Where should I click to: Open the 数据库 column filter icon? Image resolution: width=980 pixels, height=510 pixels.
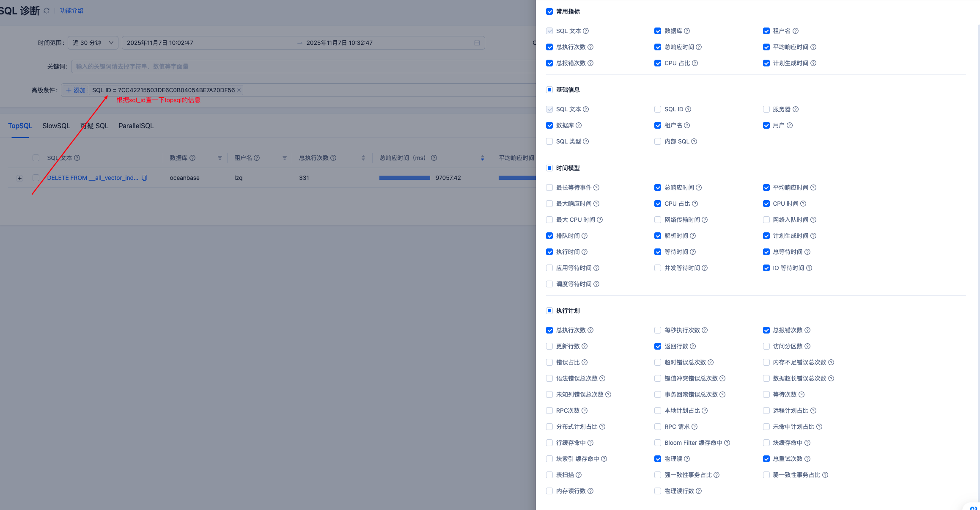[x=220, y=158]
